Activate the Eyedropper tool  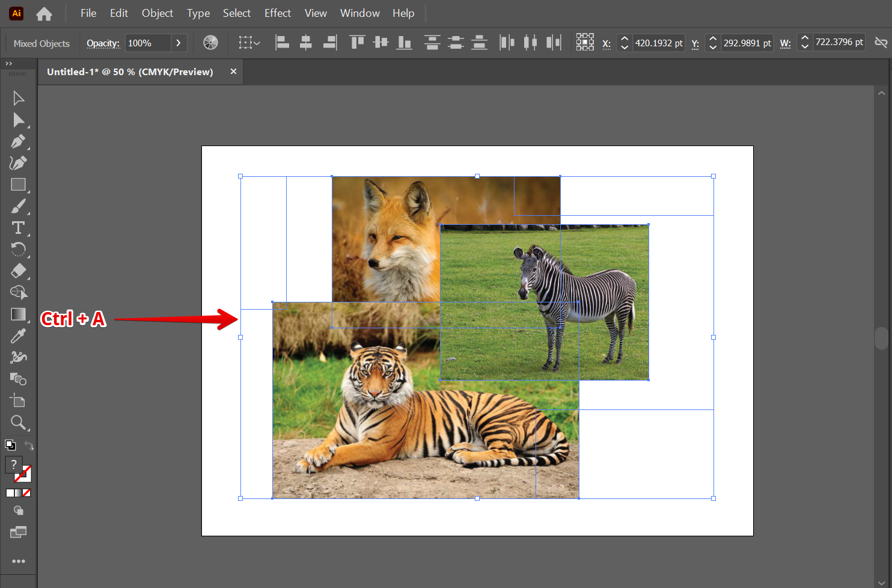click(x=18, y=336)
